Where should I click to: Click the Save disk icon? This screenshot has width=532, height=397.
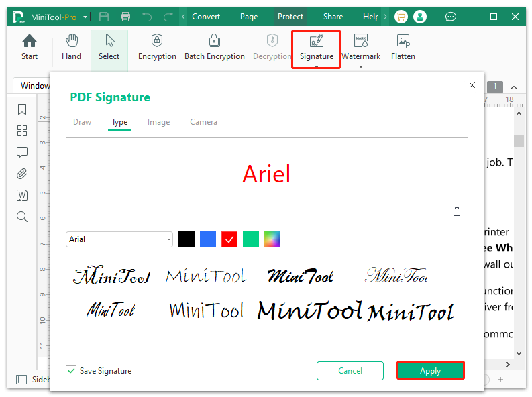pyautogui.click(x=104, y=17)
